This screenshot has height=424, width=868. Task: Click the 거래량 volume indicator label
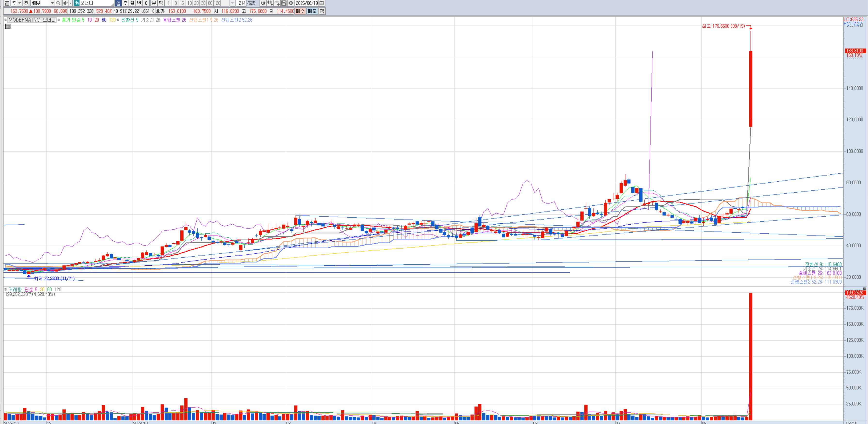tap(15, 290)
